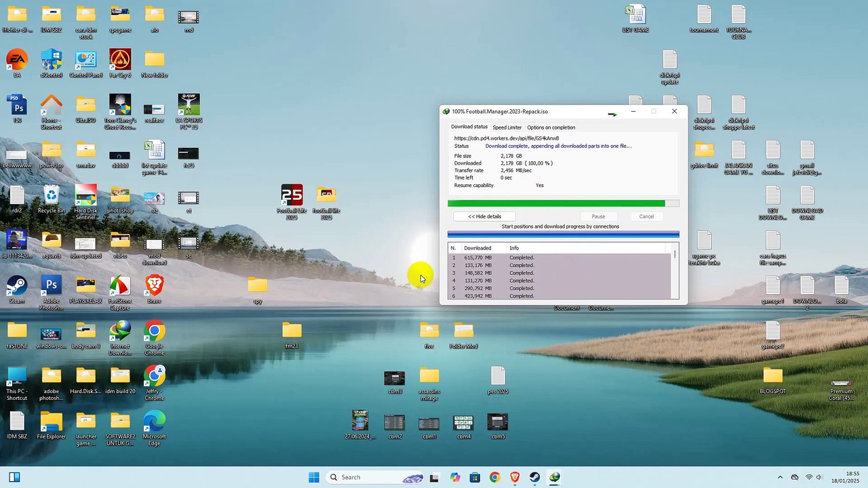
Task: Click the Hide details button
Action: [x=485, y=216]
